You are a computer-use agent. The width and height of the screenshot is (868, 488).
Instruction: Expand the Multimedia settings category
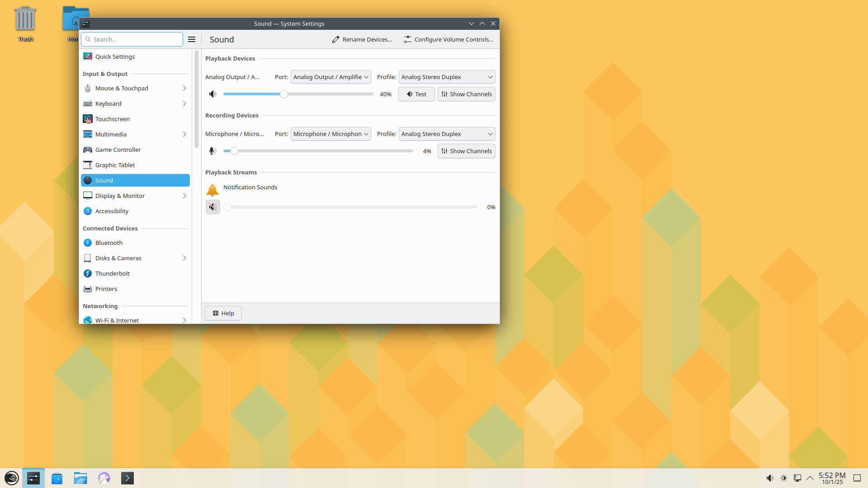[135, 134]
